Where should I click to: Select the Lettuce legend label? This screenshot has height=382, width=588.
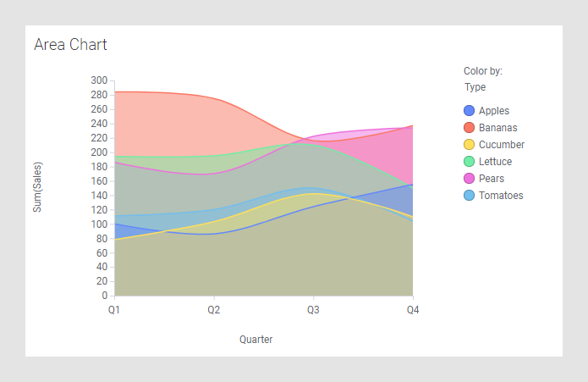(x=495, y=162)
